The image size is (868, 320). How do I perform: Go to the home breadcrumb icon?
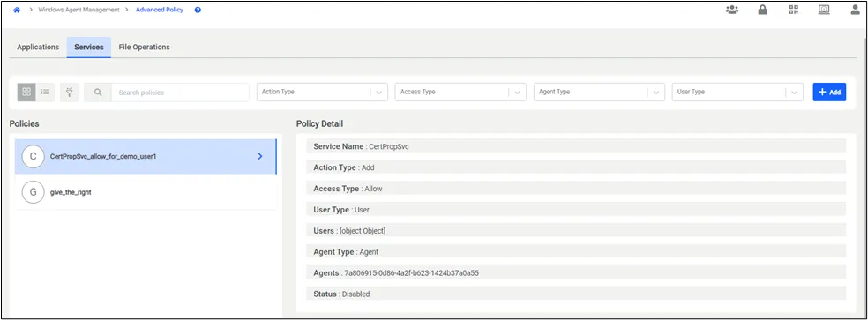click(x=17, y=10)
